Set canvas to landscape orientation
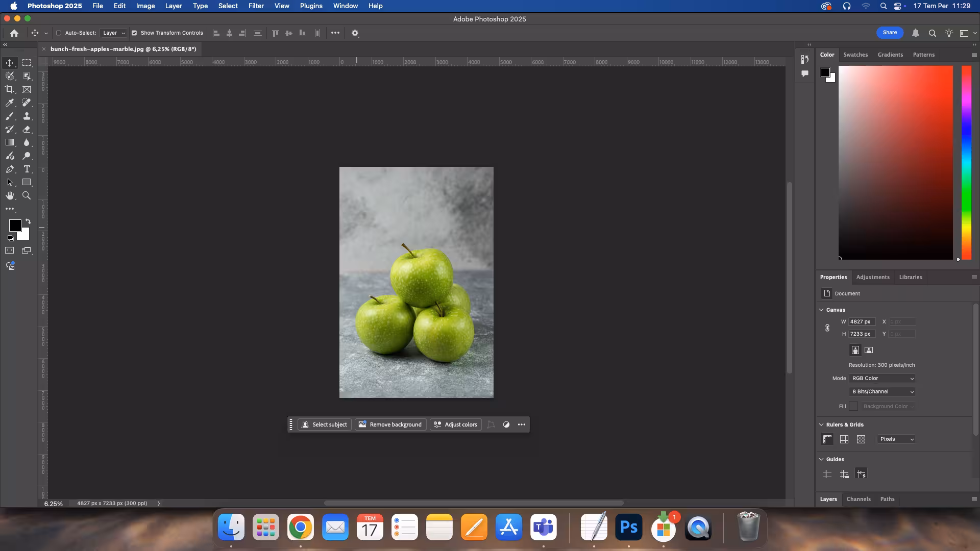This screenshot has width=980, height=551. (x=869, y=350)
